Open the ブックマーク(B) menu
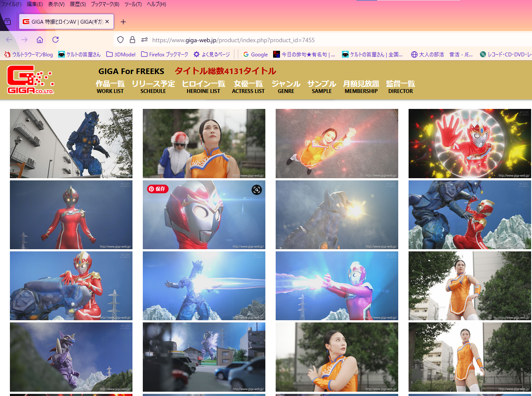Image resolution: width=532 pixels, height=396 pixels. click(x=105, y=4)
